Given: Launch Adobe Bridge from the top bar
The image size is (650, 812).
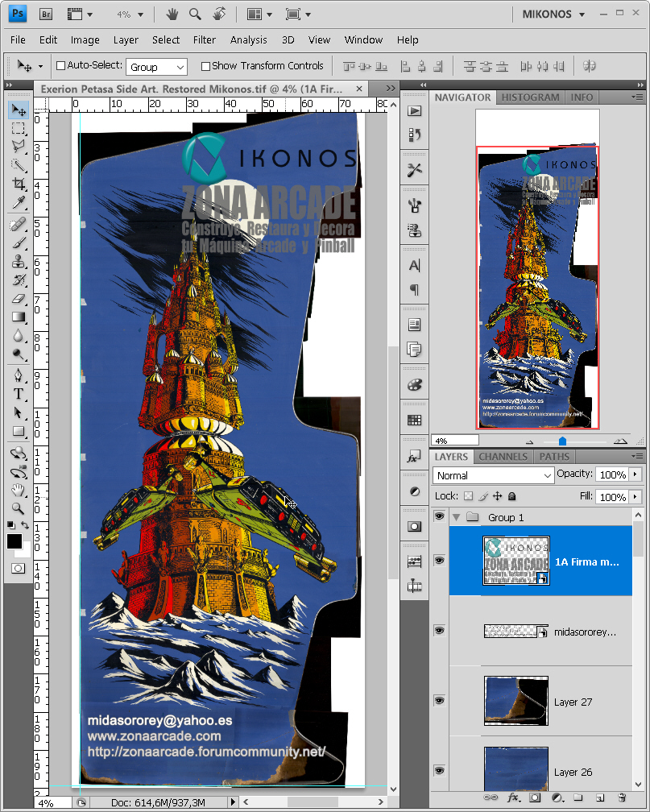Looking at the screenshot, I should (46, 14).
